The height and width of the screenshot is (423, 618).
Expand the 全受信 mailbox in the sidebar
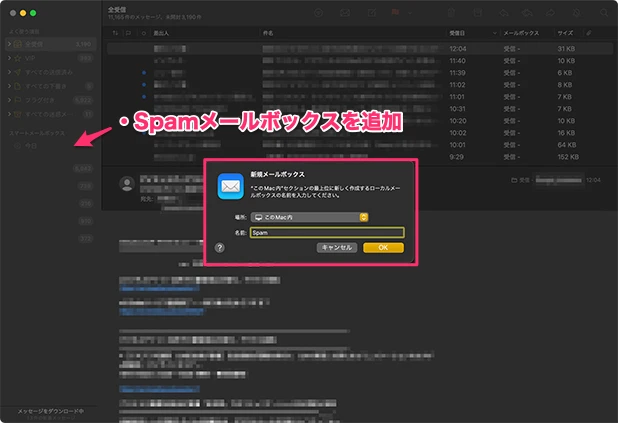tap(8, 44)
